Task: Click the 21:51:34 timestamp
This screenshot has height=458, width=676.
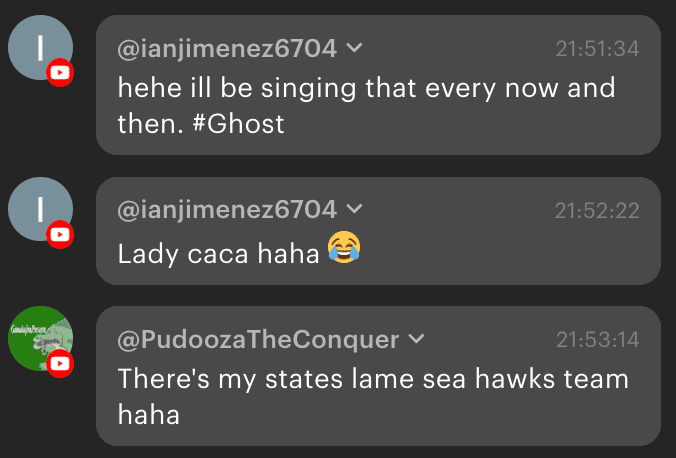Action: 597,48
